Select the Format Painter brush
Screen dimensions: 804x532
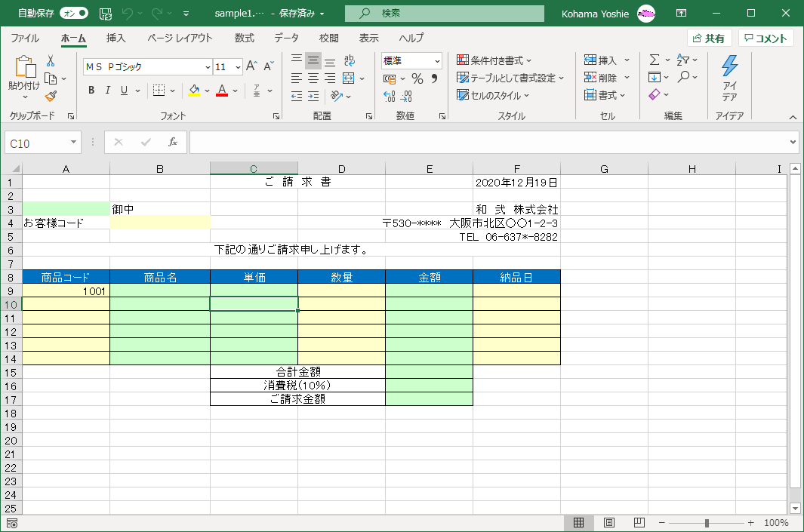[x=51, y=96]
